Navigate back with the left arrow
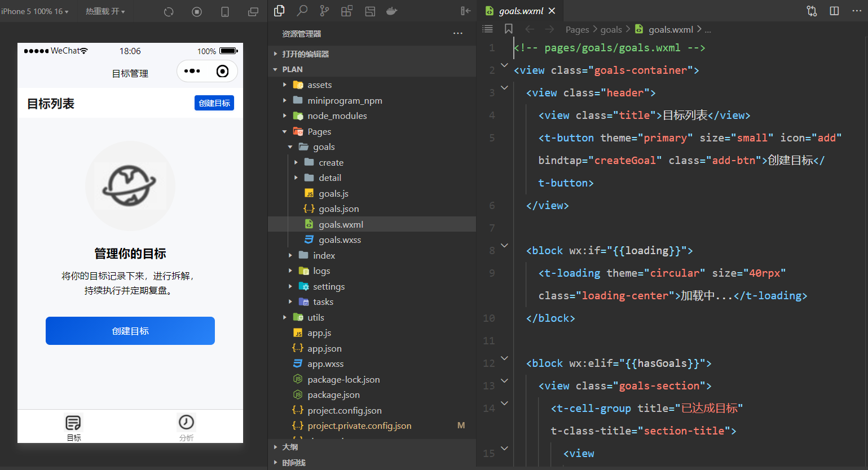The image size is (868, 470). (x=530, y=29)
